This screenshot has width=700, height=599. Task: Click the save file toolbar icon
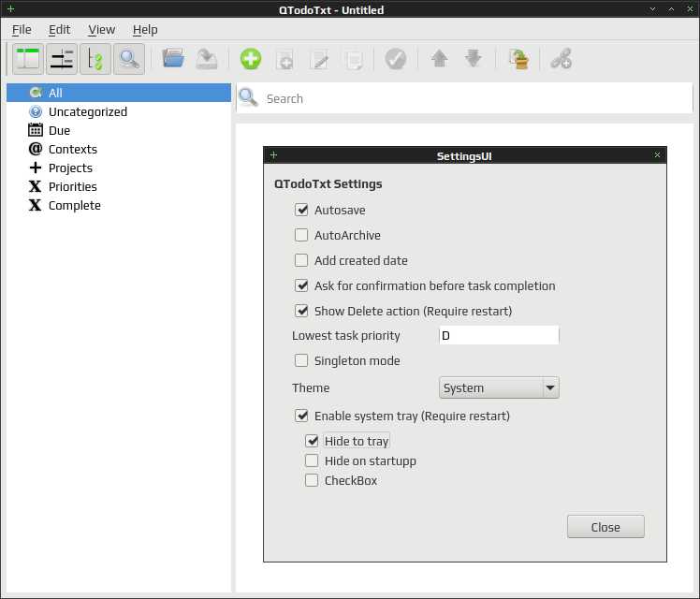[x=207, y=59]
